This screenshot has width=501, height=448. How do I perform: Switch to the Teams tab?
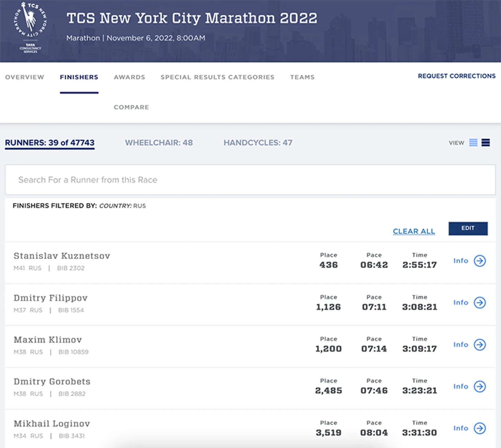(x=302, y=77)
